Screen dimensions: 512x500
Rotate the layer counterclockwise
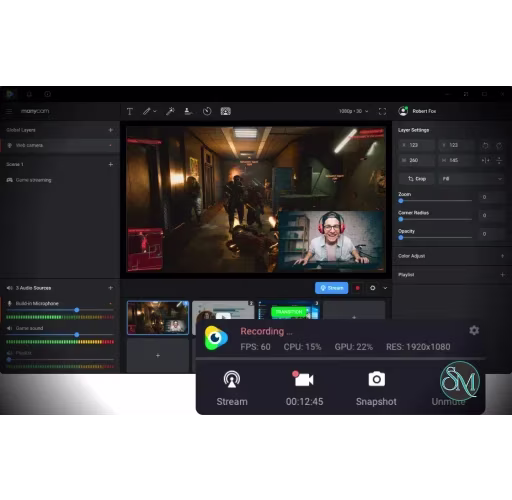click(485, 145)
